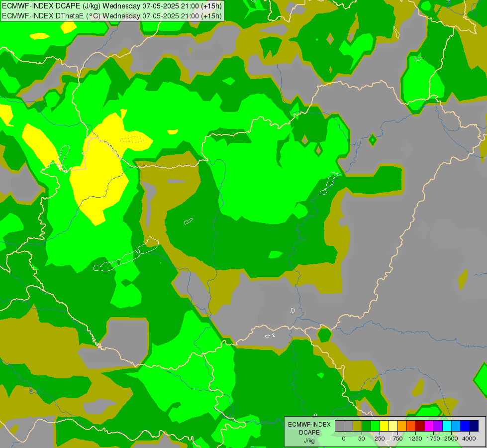Click the legend value label "50"
This screenshot has height=448, width=487.
(x=362, y=439)
